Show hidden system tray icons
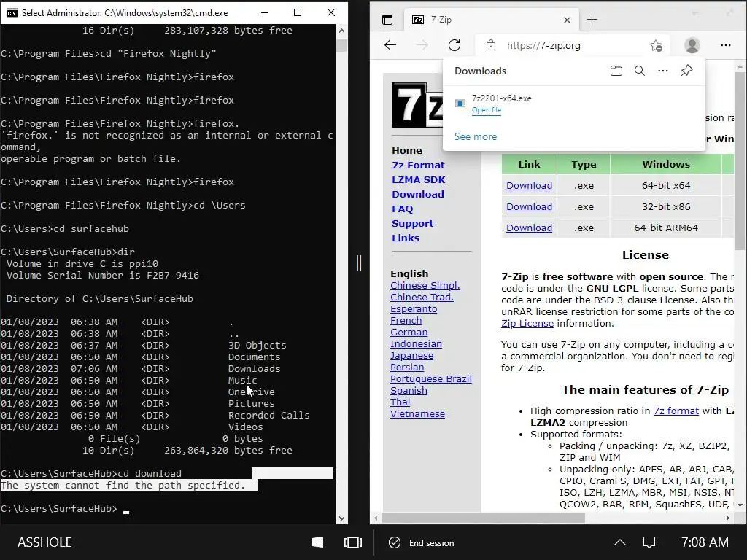This screenshot has height=560, width=747. click(x=620, y=542)
